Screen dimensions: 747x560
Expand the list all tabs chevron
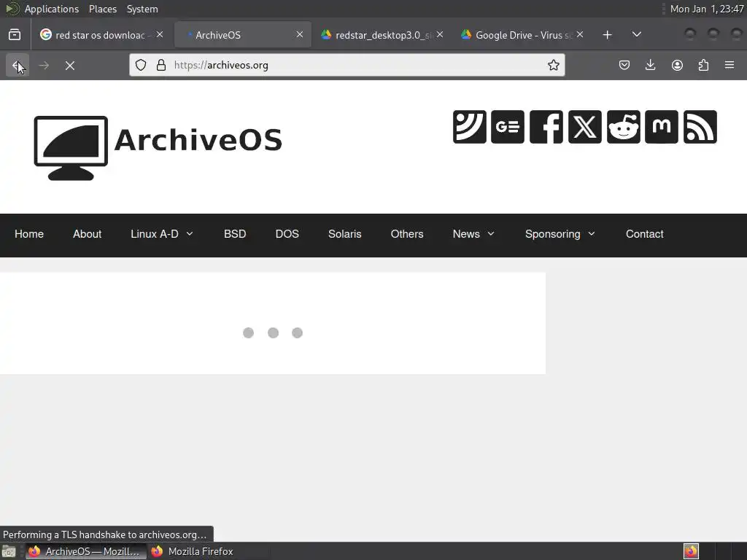[636, 34]
